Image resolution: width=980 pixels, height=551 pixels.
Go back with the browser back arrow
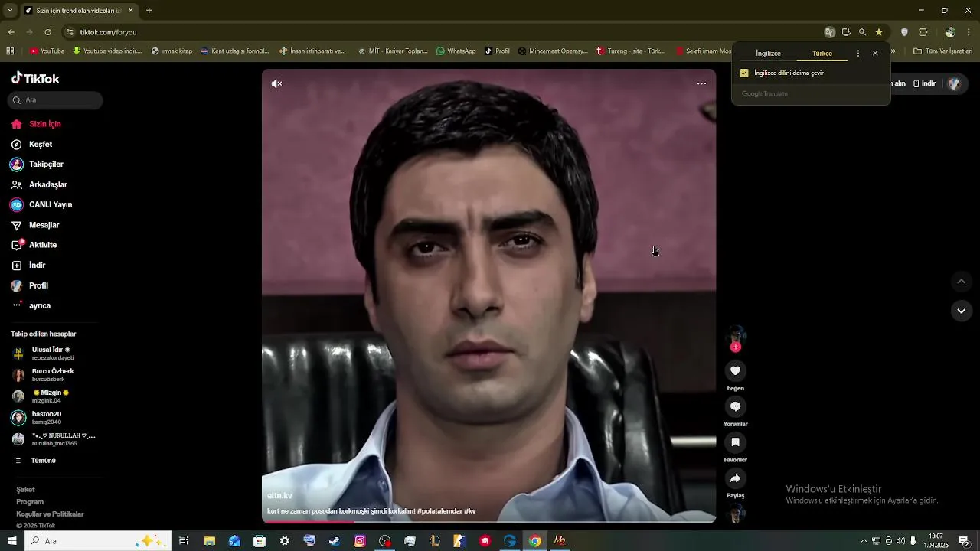[x=11, y=32]
